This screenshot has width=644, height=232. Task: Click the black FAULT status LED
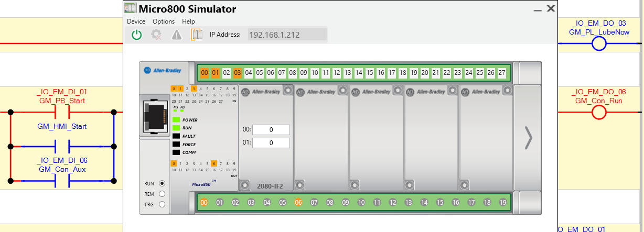176,136
